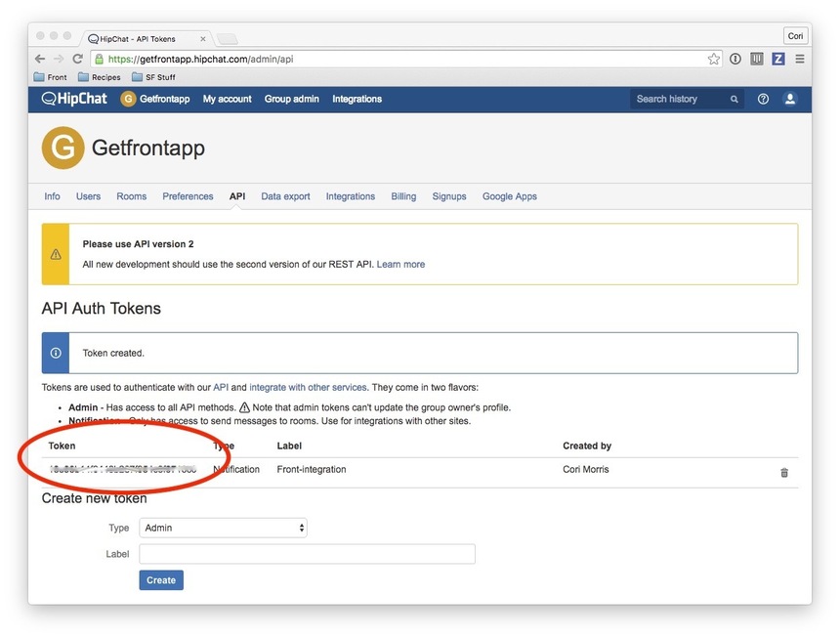This screenshot has height=638, width=840.
Task: Close the HipChat API Tokens tab
Action: pyautogui.click(x=203, y=39)
